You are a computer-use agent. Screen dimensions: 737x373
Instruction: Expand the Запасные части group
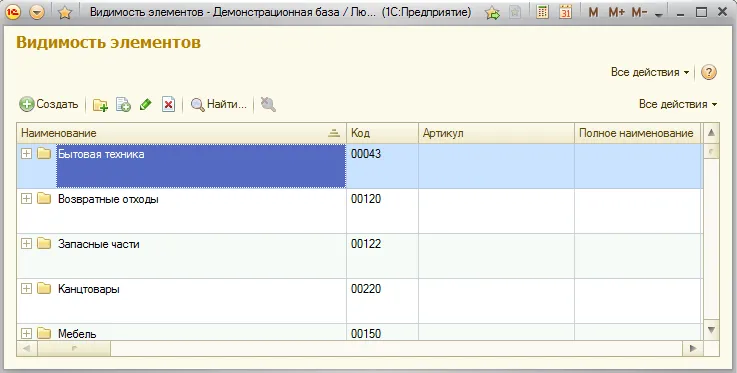click(x=27, y=243)
